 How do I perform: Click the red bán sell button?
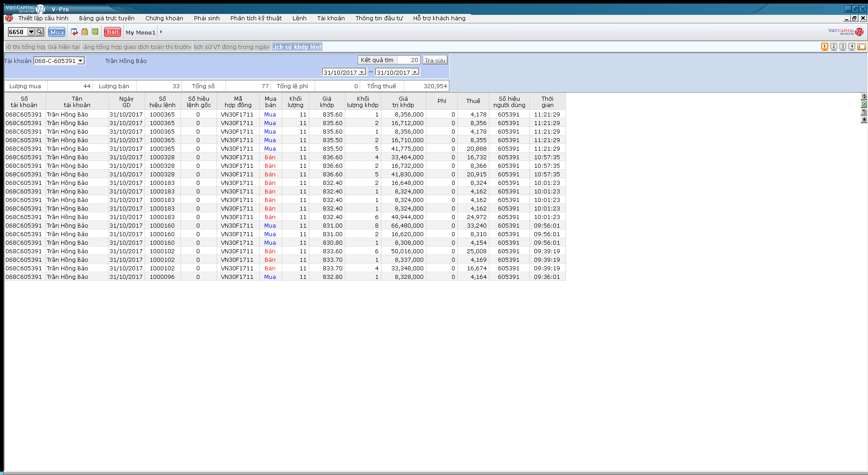click(x=113, y=32)
